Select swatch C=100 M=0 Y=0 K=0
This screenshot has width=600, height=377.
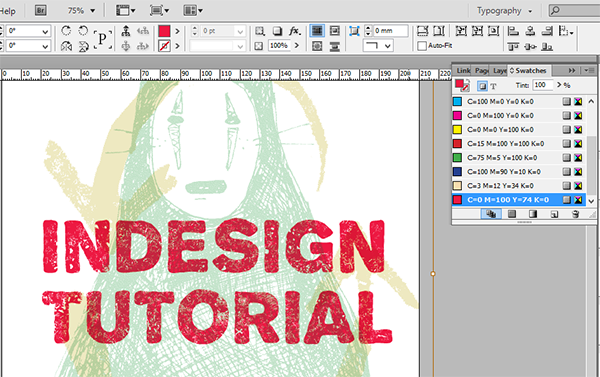pos(518,101)
